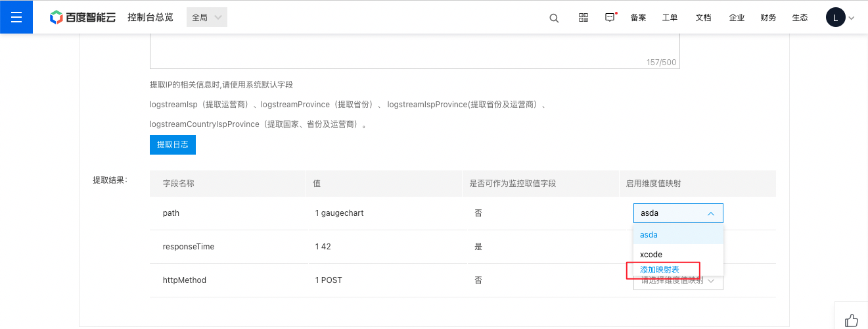Viewport: 868px width, 329px height.
Task: Open the 备案 menu
Action: 638,18
